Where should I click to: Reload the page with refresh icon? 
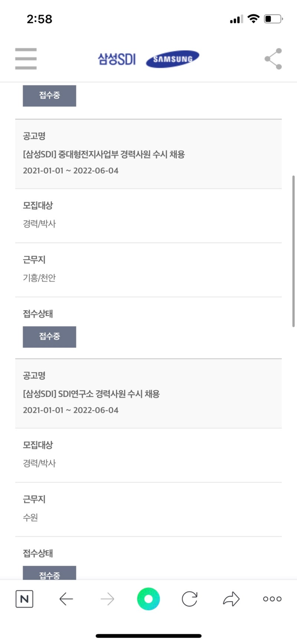click(x=189, y=599)
